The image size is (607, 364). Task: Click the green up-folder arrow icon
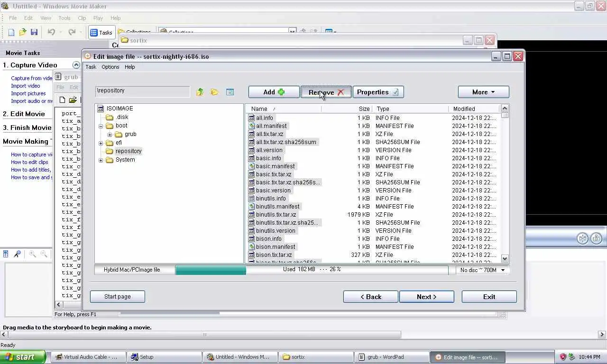200,92
